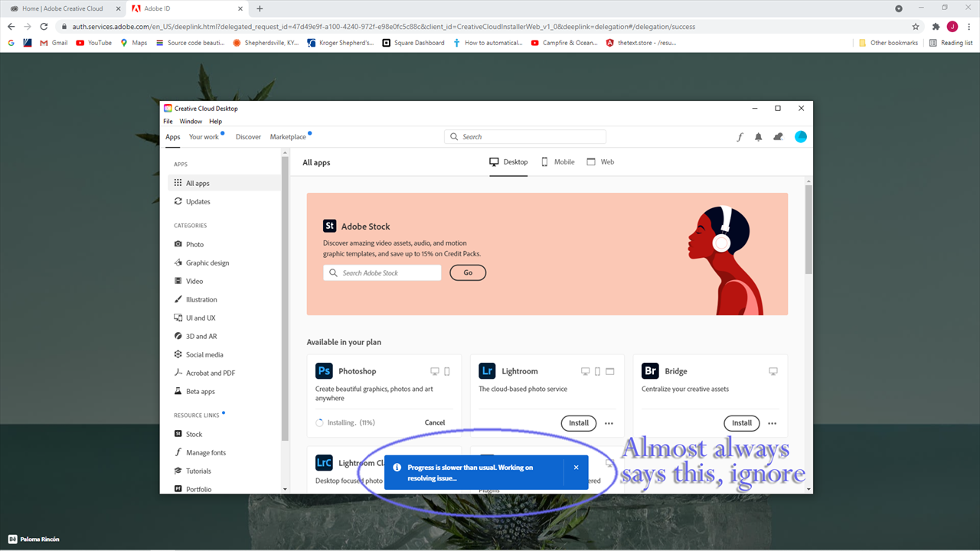Open Chrome extensions puzzle icon

click(x=936, y=26)
